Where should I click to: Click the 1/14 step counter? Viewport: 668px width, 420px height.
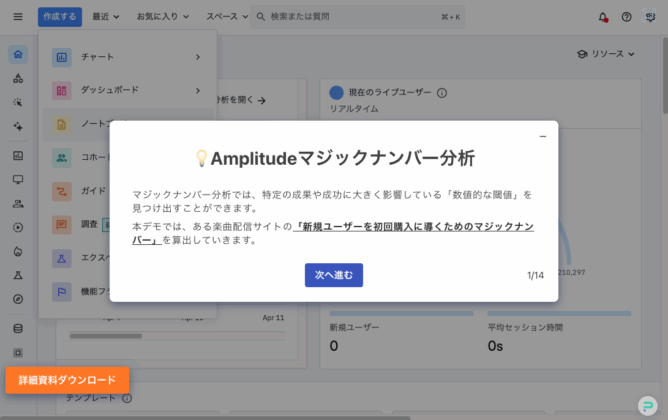pos(536,276)
